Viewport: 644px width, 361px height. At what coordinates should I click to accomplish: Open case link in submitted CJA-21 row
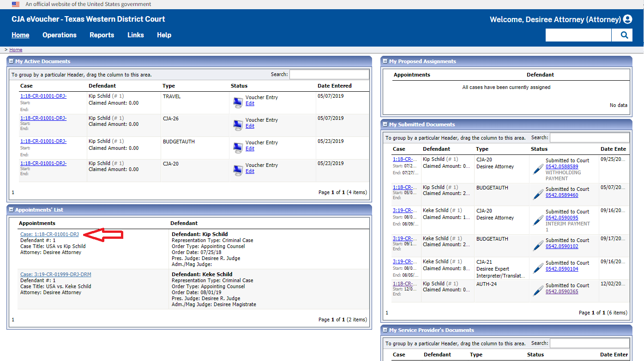tap(405, 262)
